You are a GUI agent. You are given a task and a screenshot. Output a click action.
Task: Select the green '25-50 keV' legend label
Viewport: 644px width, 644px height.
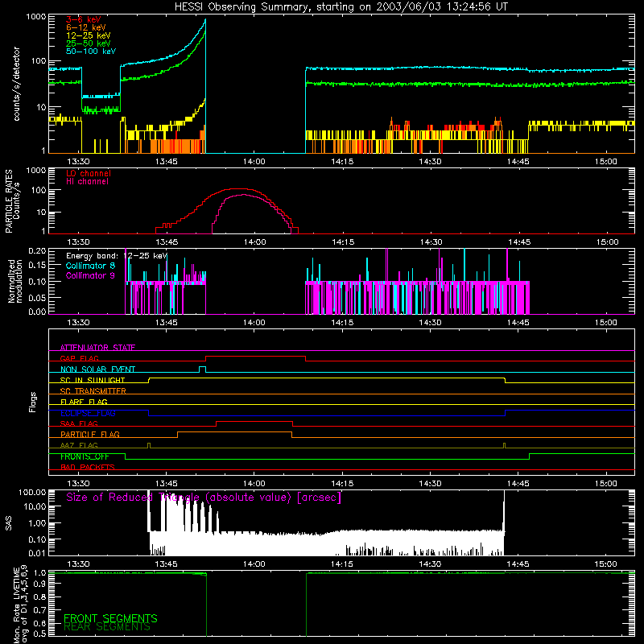(88, 43)
